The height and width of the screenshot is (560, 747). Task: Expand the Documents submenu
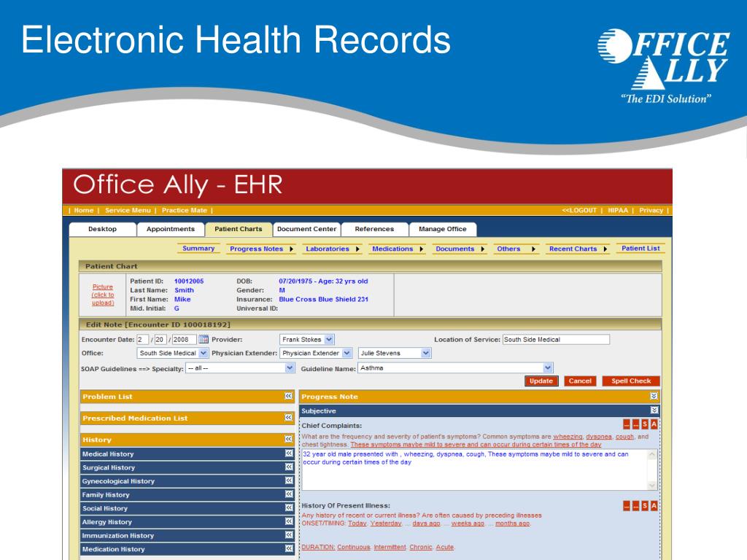[483, 249]
